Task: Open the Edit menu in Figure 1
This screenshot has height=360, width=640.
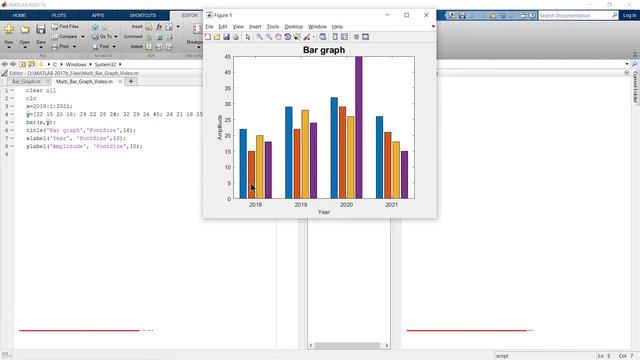Action: 222,27
